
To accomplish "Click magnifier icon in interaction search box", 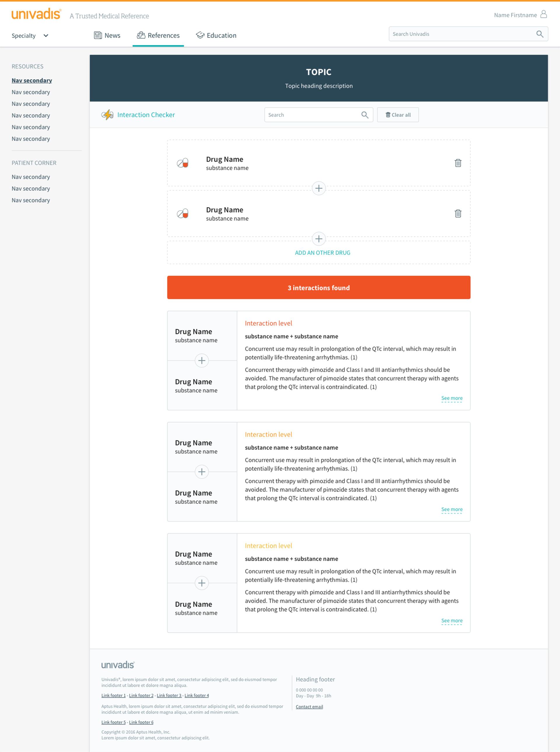I will point(364,115).
